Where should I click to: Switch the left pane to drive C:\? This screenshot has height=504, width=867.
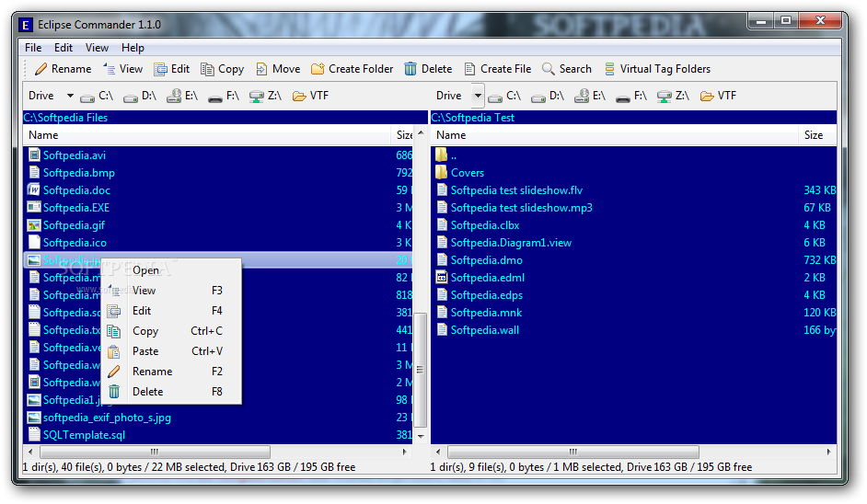[97, 97]
